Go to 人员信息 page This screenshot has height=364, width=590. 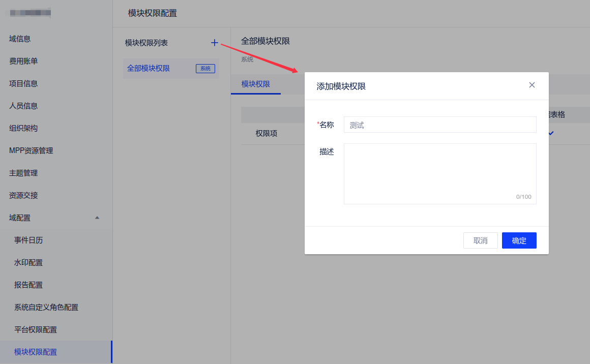coord(23,106)
